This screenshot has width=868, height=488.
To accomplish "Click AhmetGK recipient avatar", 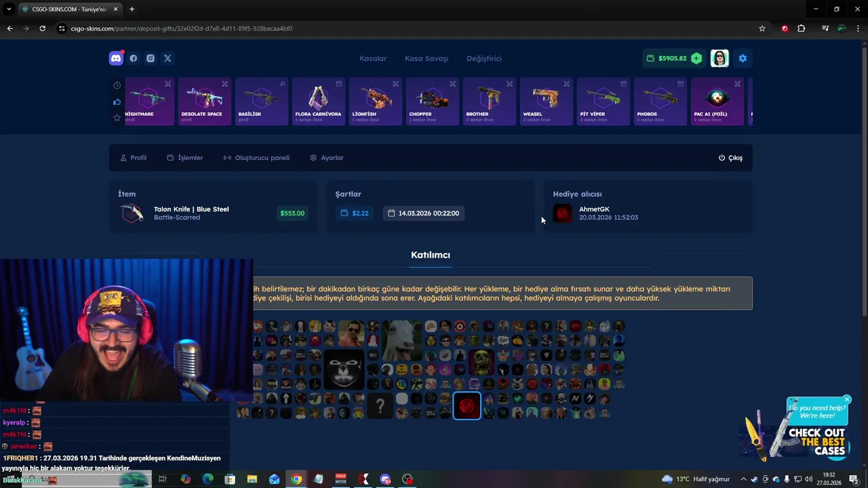I will click(x=562, y=213).
